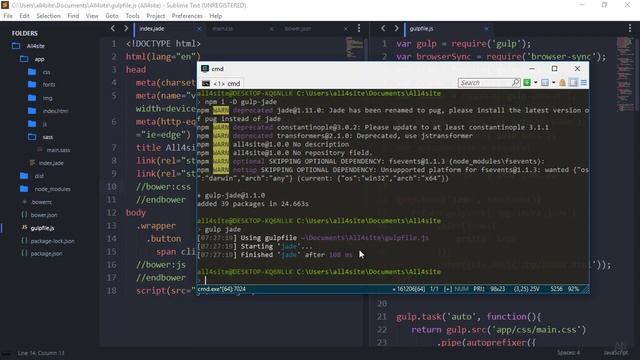The height and width of the screenshot is (360, 640).
Task: Open the Goto menu
Action: (x=112, y=16)
